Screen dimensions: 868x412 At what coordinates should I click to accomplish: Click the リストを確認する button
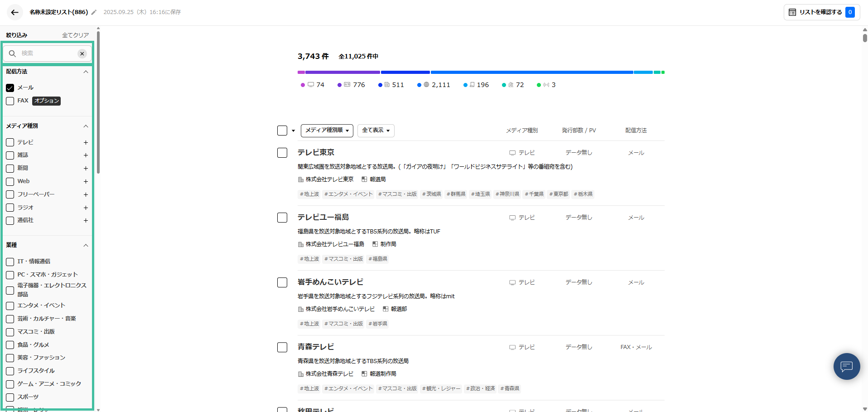tap(821, 12)
